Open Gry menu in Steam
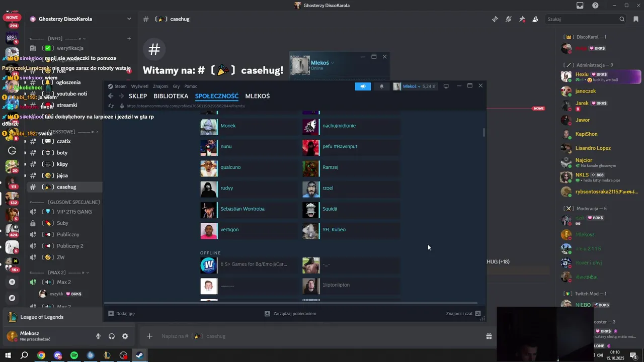Viewport: 644px width, 362px height. click(176, 86)
